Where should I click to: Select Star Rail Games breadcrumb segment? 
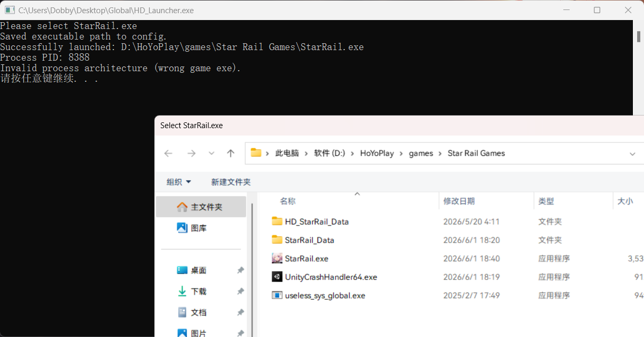pos(476,153)
